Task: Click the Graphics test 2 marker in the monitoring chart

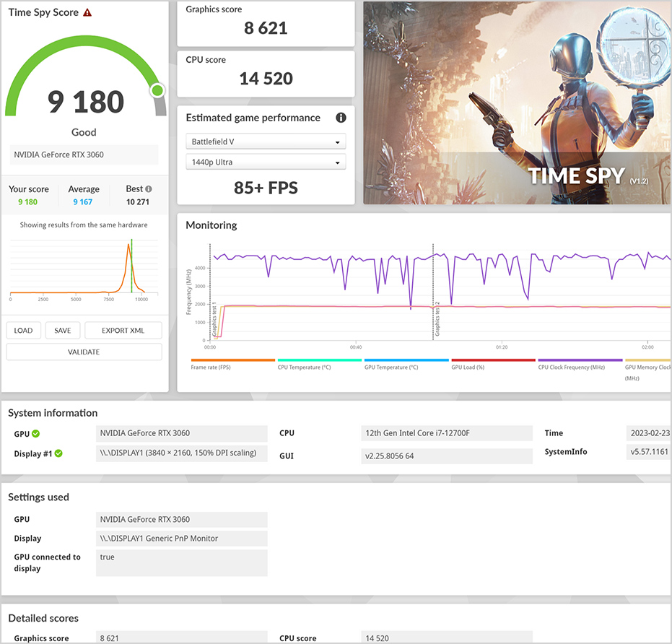Action: tap(434, 303)
